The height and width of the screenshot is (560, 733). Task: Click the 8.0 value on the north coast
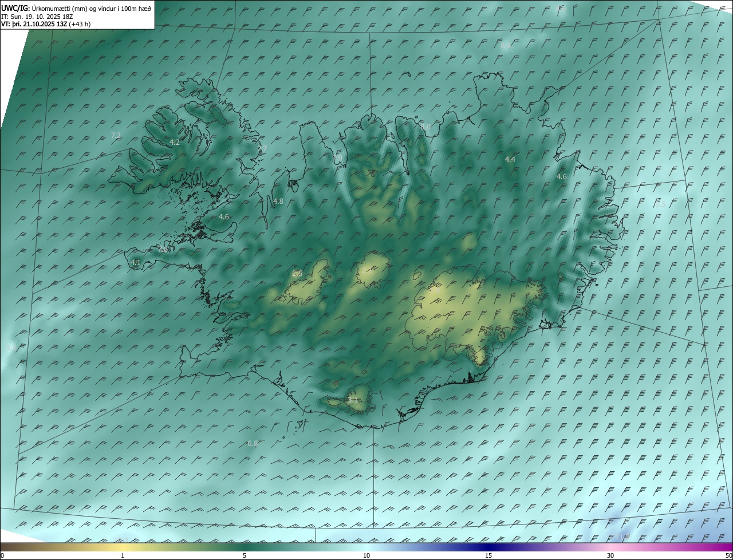[x=425, y=127]
